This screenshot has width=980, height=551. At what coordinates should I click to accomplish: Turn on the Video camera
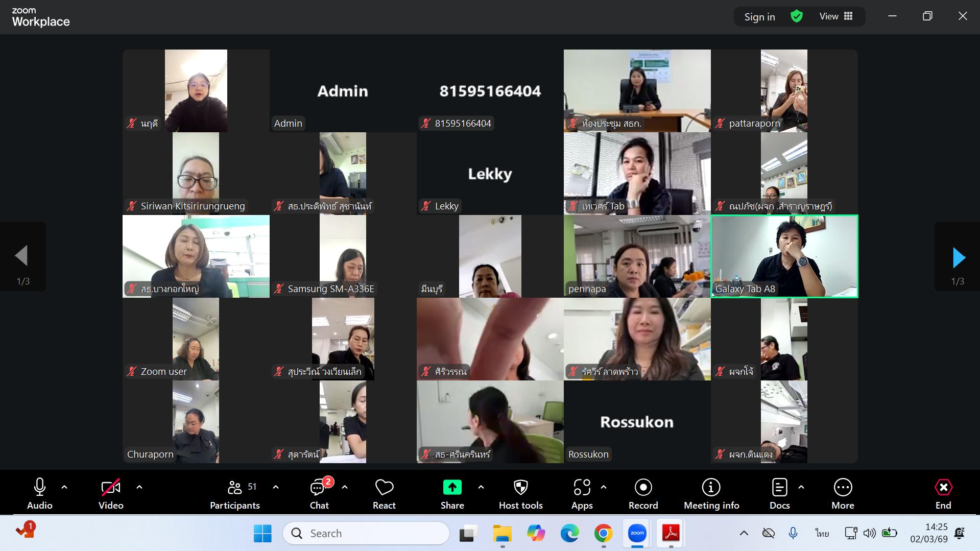coord(111,493)
